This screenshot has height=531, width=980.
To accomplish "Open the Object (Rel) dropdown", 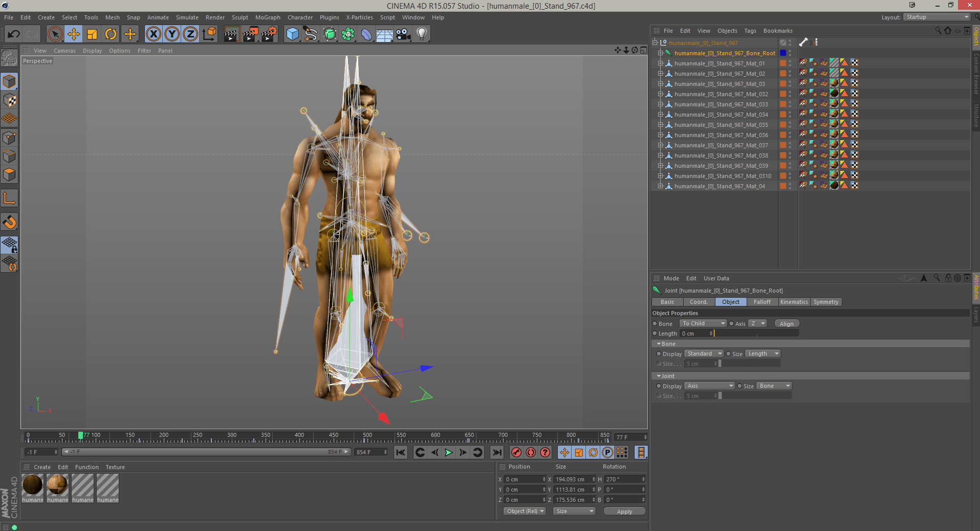I will click(525, 511).
